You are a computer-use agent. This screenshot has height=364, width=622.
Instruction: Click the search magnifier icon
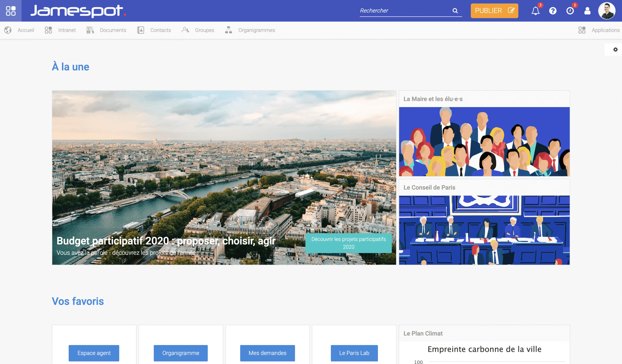455,11
